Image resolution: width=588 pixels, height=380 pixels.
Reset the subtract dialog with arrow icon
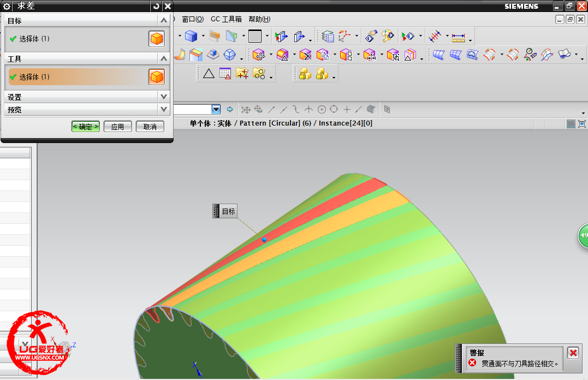point(156,6)
